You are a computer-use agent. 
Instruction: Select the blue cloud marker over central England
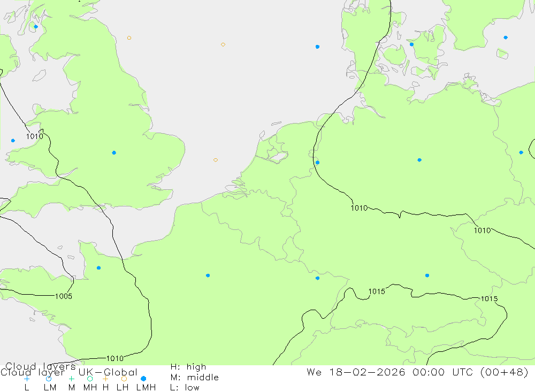pos(114,152)
